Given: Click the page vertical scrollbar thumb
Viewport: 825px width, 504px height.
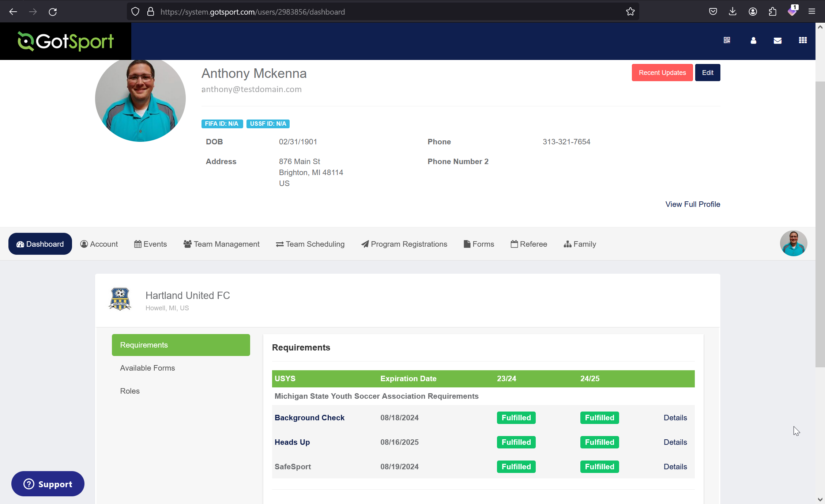Looking at the screenshot, I should tap(820, 224).
